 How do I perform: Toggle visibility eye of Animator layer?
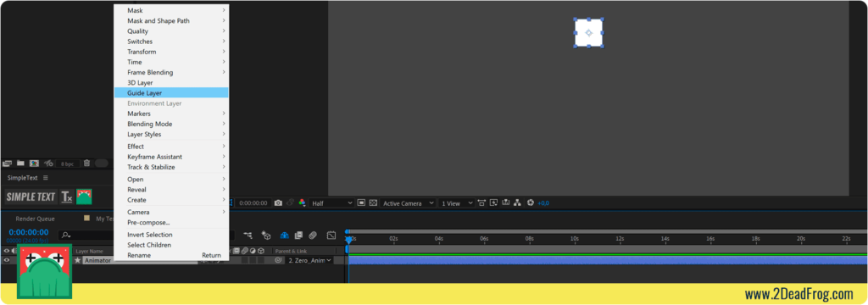pyautogui.click(x=7, y=260)
